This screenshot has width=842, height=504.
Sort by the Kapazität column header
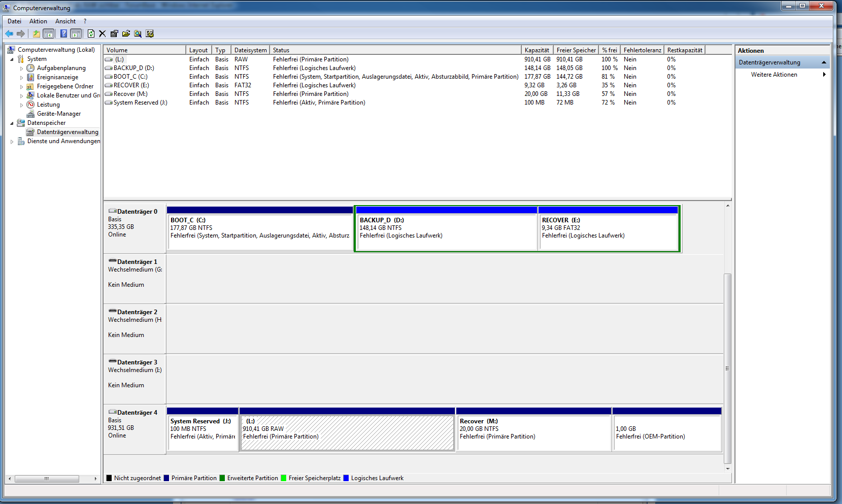point(537,50)
